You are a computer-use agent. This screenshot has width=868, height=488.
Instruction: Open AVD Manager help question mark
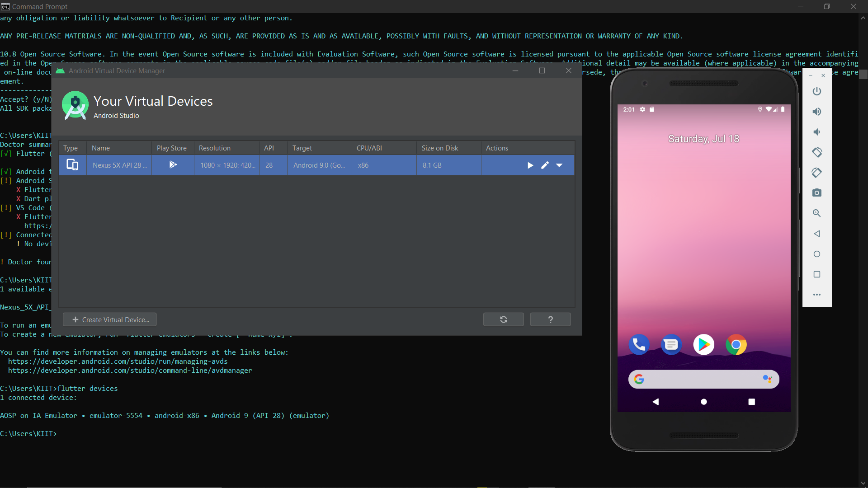click(550, 319)
